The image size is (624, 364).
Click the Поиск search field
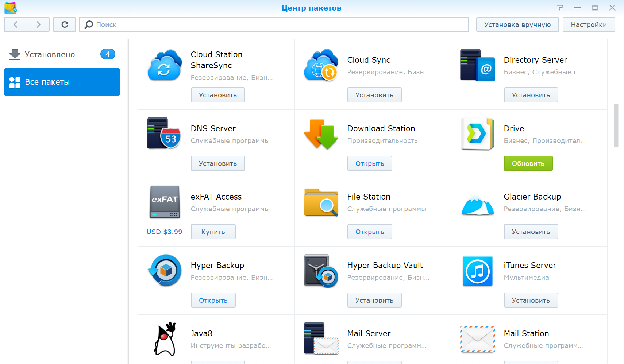pyautogui.click(x=274, y=24)
